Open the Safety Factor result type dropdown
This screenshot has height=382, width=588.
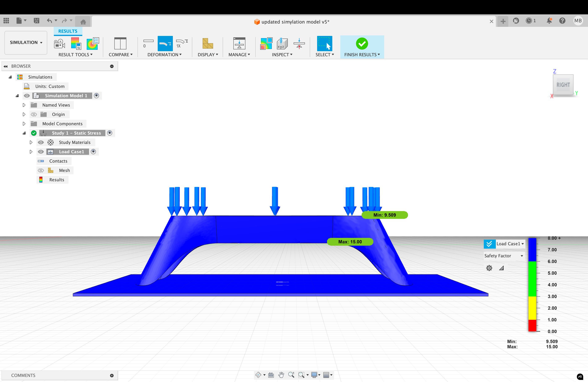(x=504, y=256)
